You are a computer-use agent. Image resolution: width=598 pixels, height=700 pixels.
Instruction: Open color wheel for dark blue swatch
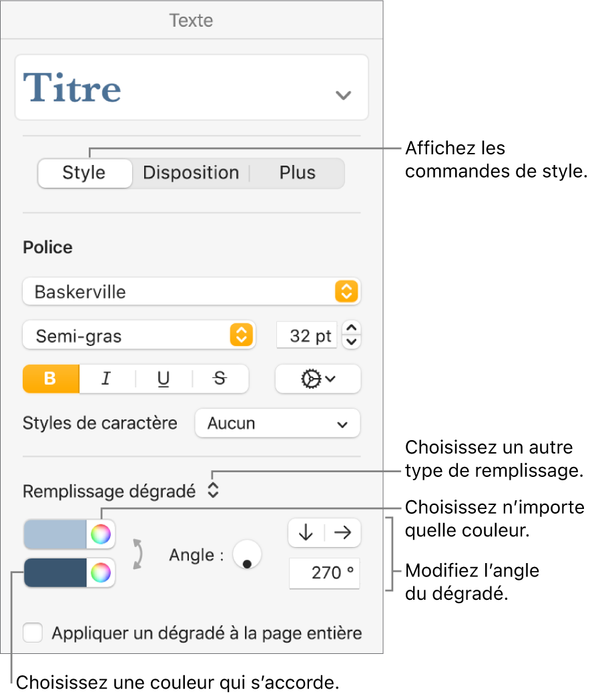[100, 572]
